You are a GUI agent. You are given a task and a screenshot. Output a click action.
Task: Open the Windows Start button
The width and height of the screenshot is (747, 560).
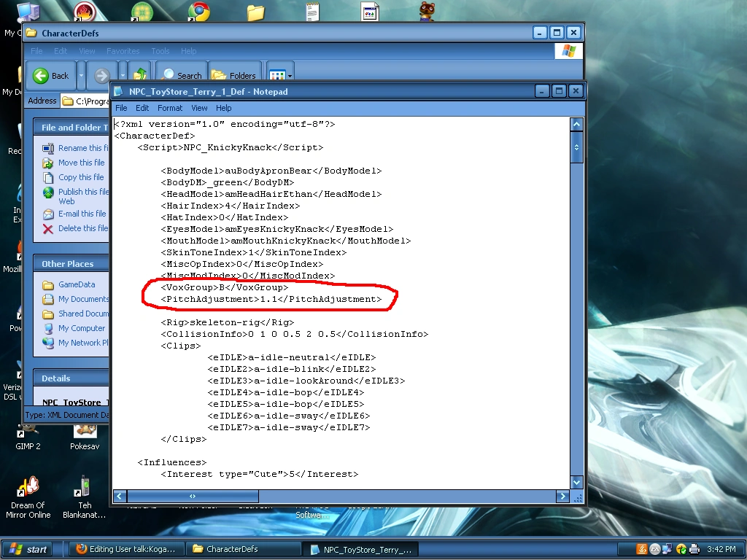point(27,549)
